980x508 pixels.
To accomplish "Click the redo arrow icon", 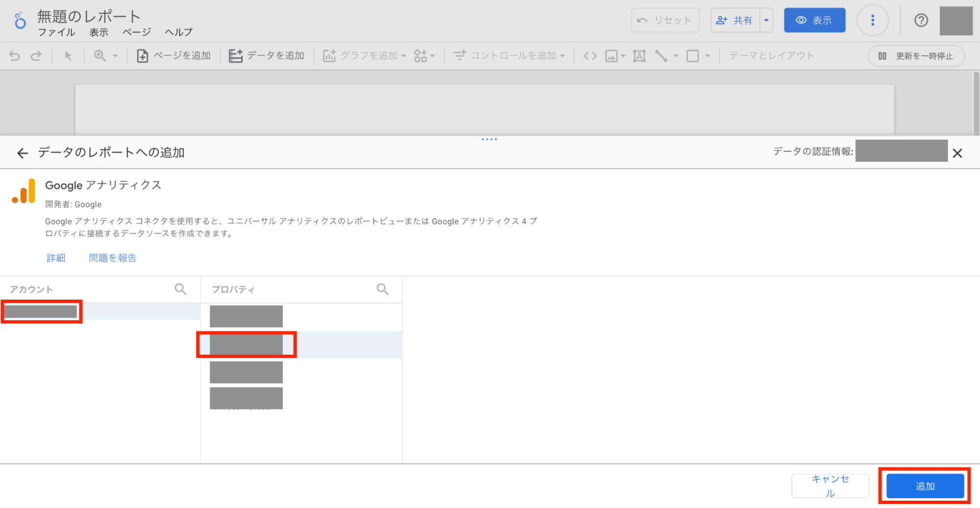I will pos(36,56).
